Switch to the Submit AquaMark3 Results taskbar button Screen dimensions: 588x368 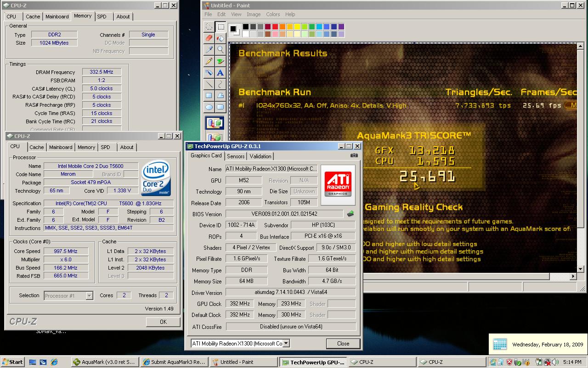174,362
